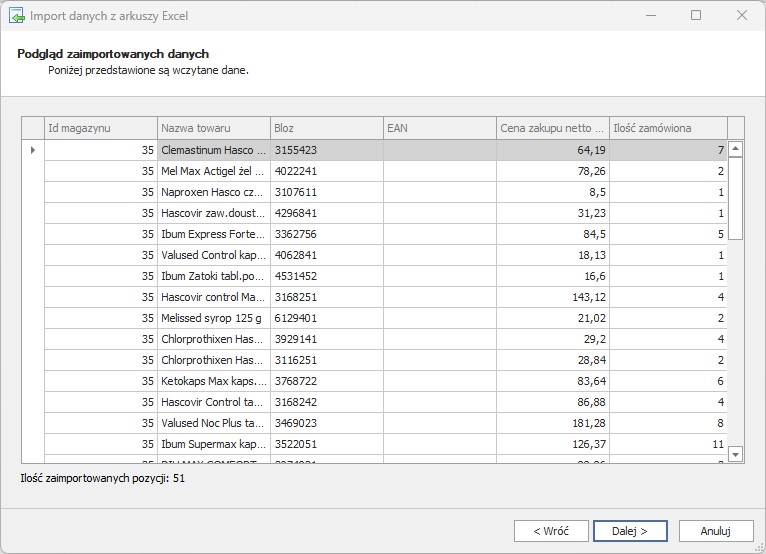Click the Excel import icon in title bar

17,16
